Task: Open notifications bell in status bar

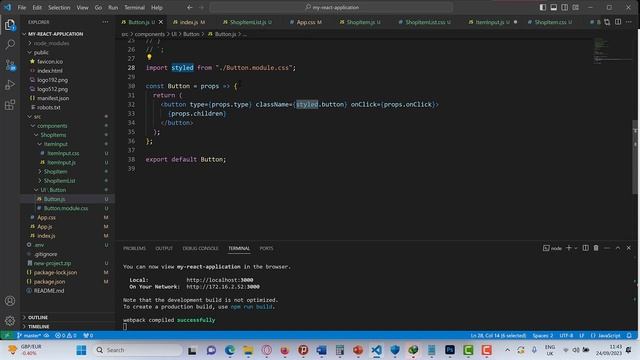Action: (629, 336)
